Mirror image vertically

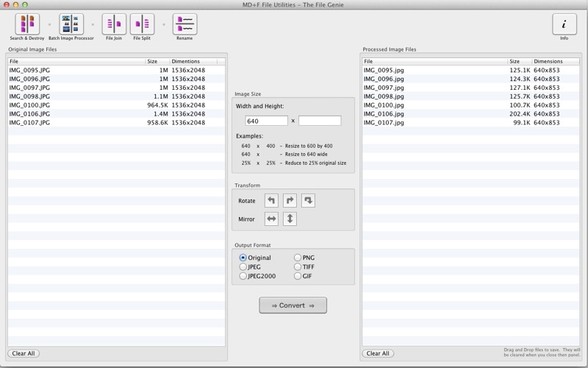click(290, 219)
